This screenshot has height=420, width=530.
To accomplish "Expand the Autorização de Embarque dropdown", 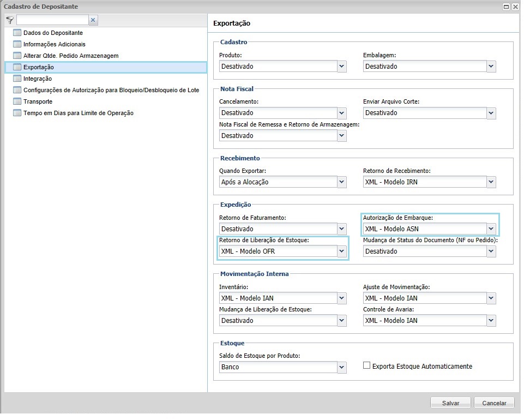I will click(x=491, y=229).
